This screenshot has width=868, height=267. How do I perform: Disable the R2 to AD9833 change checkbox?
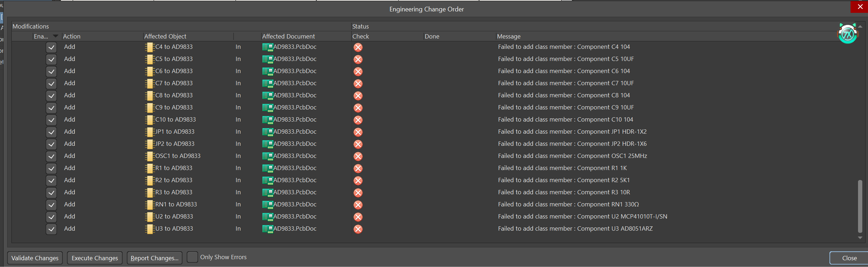(x=51, y=180)
